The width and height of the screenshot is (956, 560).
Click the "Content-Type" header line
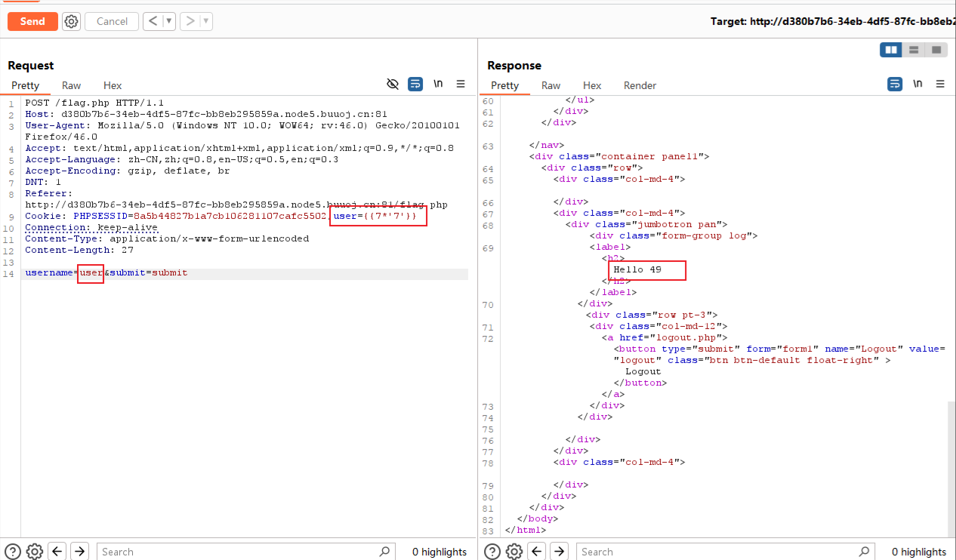[167, 238]
